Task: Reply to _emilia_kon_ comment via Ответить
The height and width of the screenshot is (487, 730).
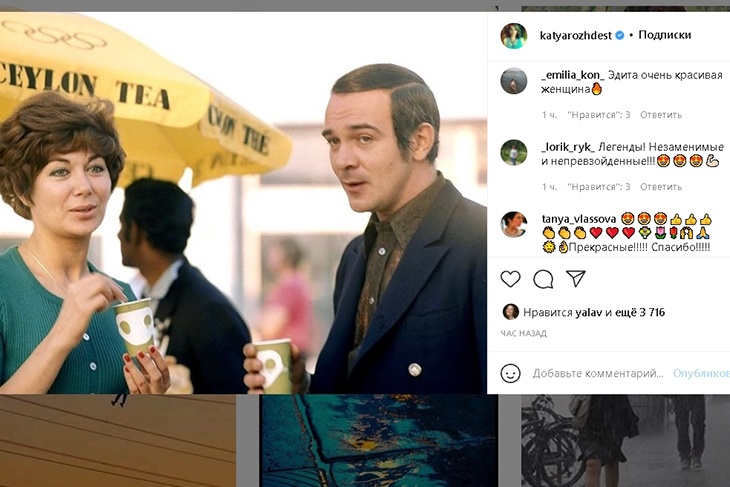Action: [x=660, y=115]
